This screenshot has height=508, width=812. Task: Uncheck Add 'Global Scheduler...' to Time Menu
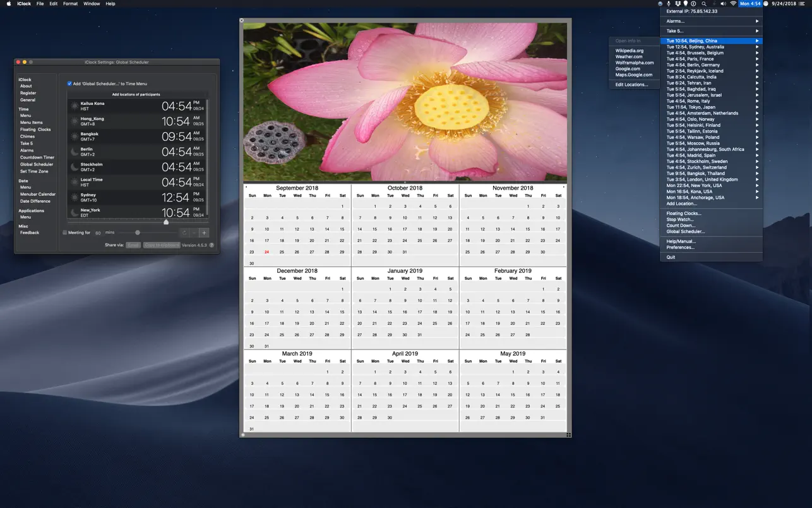69,83
